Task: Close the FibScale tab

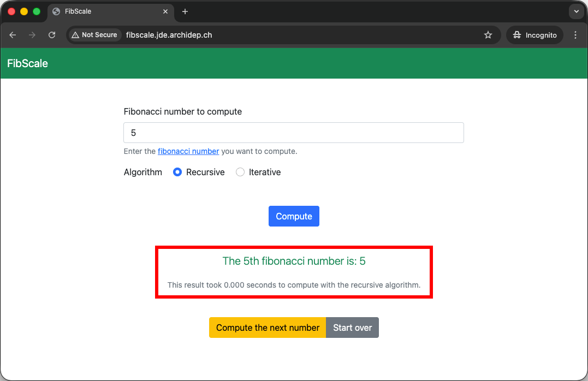Action: coord(165,11)
